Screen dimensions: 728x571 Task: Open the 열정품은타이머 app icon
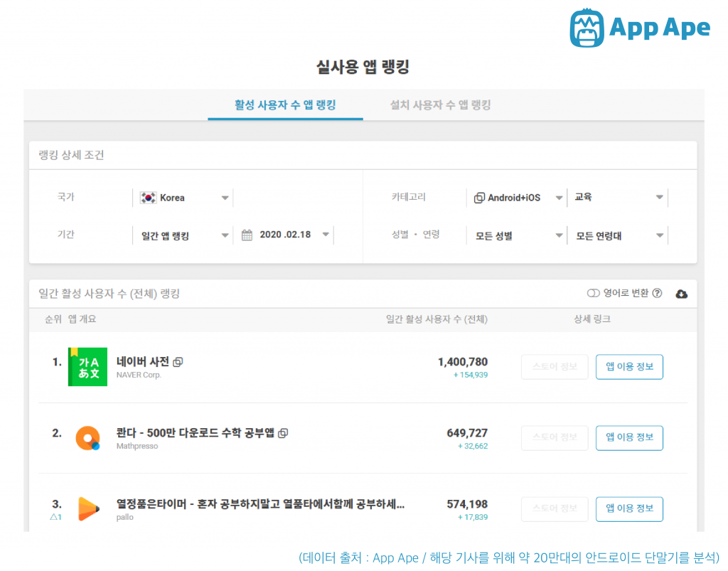pos(88,509)
